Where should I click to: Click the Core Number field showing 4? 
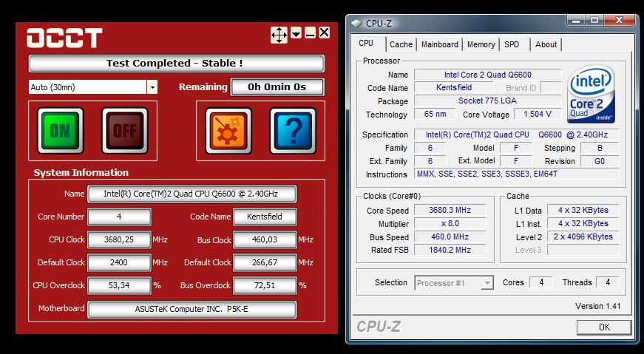coord(119,217)
